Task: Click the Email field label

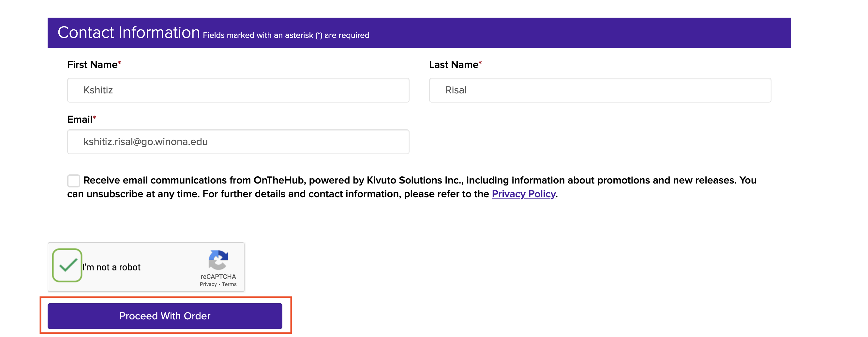Action: click(80, 120)
